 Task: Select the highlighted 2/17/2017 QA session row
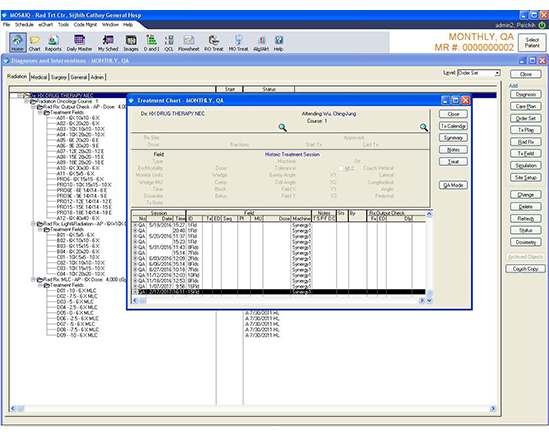[x=279, y=292]
